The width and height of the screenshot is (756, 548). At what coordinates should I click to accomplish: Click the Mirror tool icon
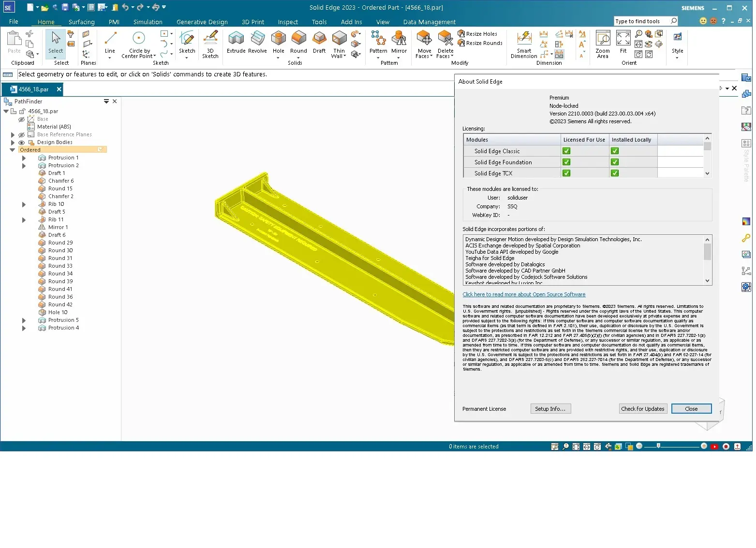coord(399,39)
